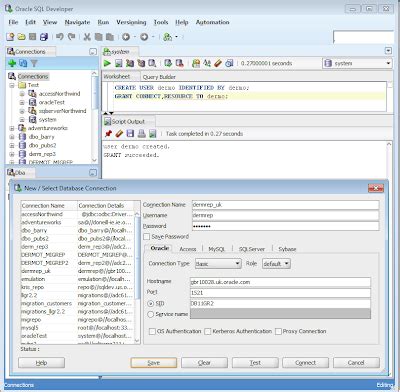Collapse the Test folder in connections tree
The image size is (400, 392).
(x=12, y=85)
